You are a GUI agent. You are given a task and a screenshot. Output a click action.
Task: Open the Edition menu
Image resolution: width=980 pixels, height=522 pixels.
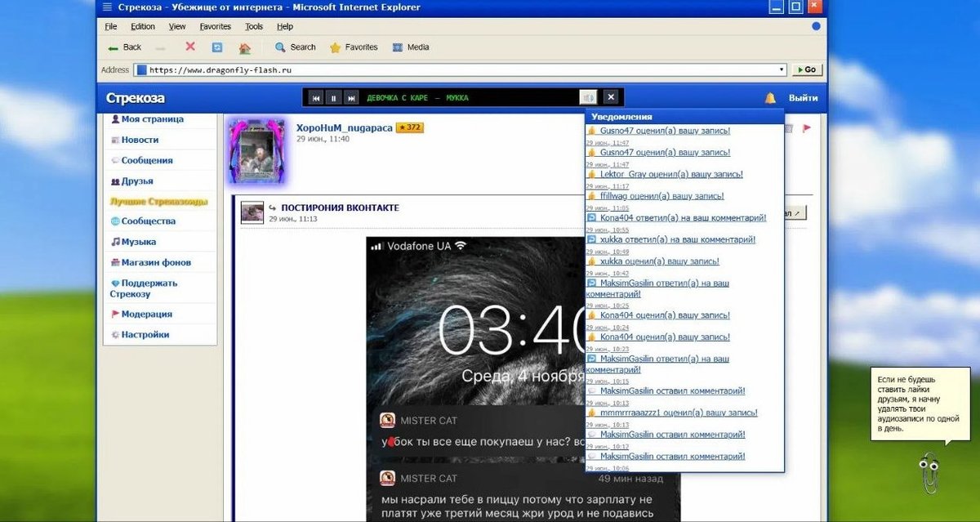coord(143,26)
